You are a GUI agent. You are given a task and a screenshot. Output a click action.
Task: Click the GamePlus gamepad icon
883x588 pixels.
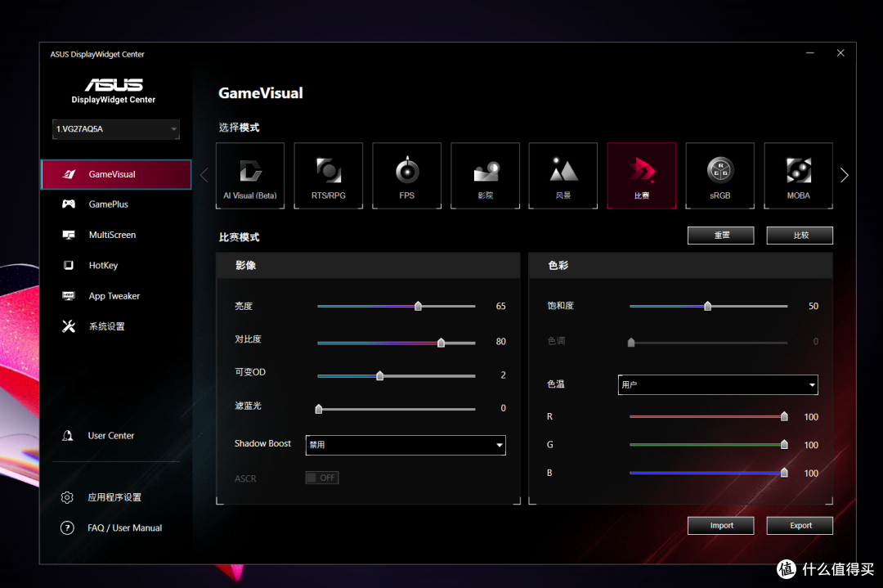pyautogui.click(x=69, y=204)
